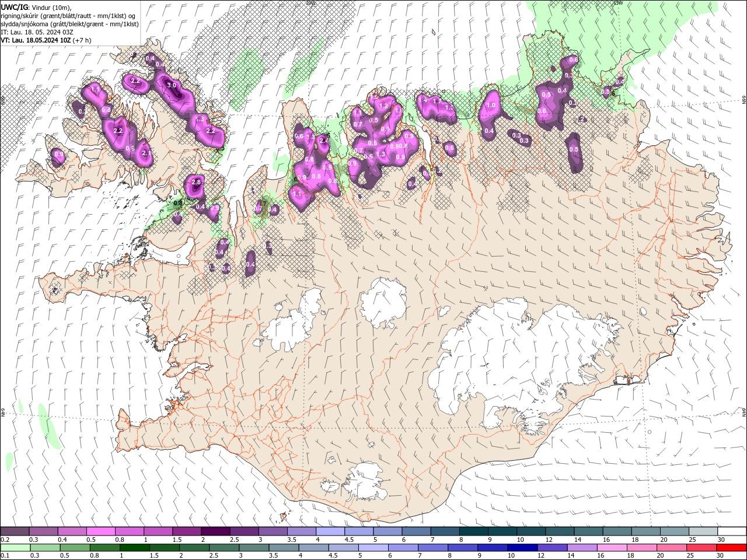Pick the lower scale swatch between 6 and 7
The width and height of the screenshot is (747, 560).
point(403,548)
